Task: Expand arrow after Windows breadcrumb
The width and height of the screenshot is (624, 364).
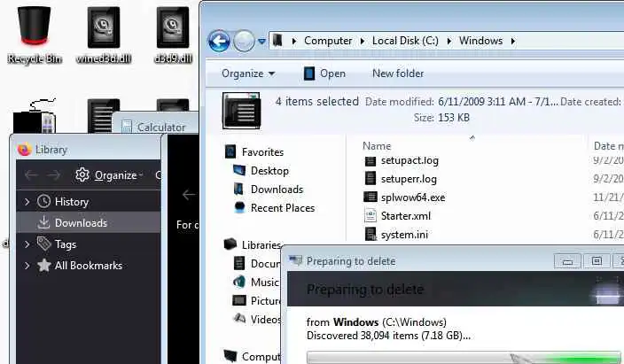Action: point(512,41)
